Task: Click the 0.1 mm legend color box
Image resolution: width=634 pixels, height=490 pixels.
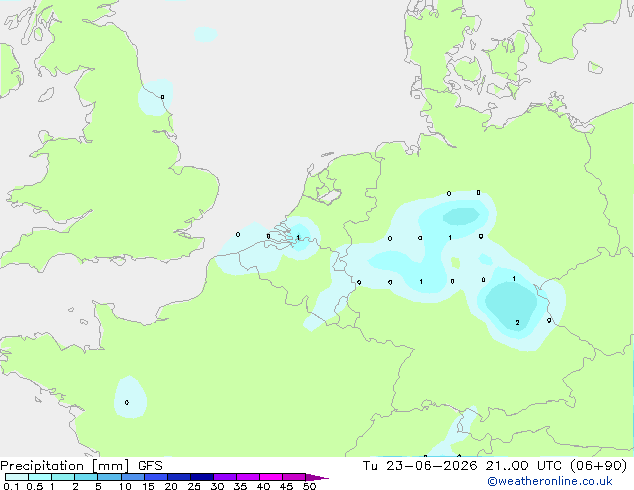Action: coord(17,477)
